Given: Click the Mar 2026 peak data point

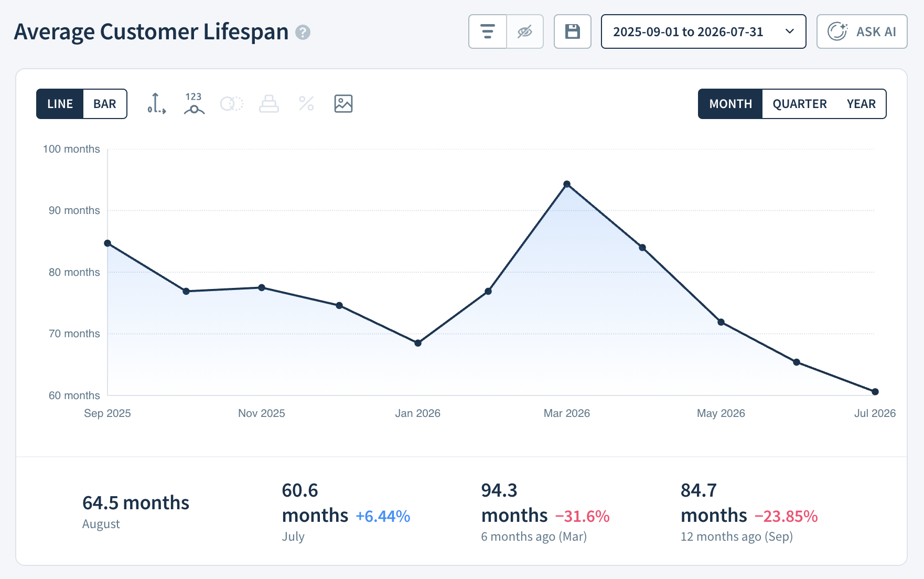Looking at the screenshot, I should pos(567,184).
